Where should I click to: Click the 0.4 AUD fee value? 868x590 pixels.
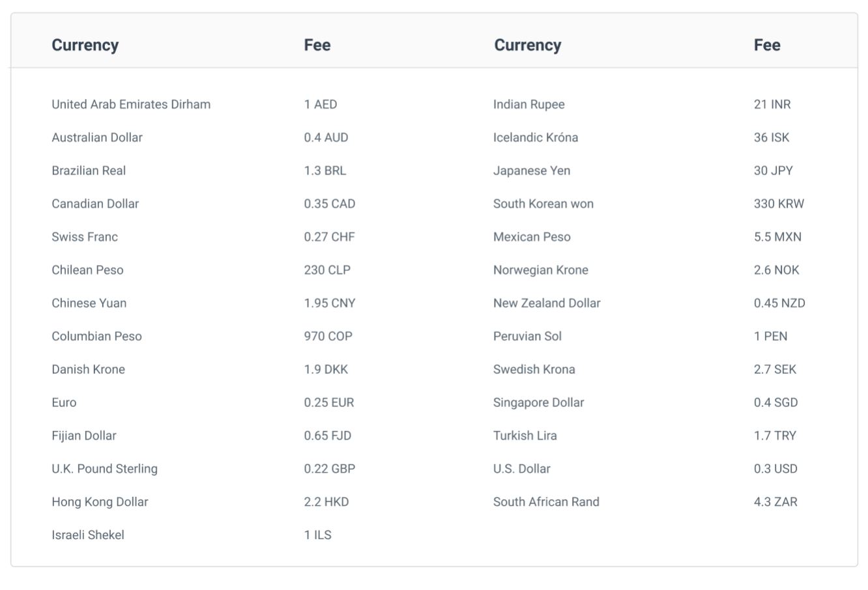click(326, 137)
